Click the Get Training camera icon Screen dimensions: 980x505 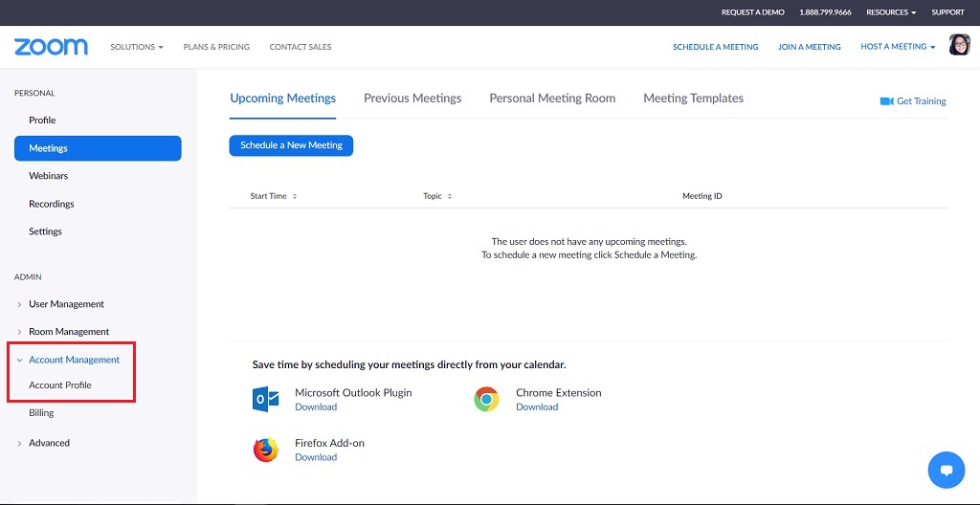(886, 101)
